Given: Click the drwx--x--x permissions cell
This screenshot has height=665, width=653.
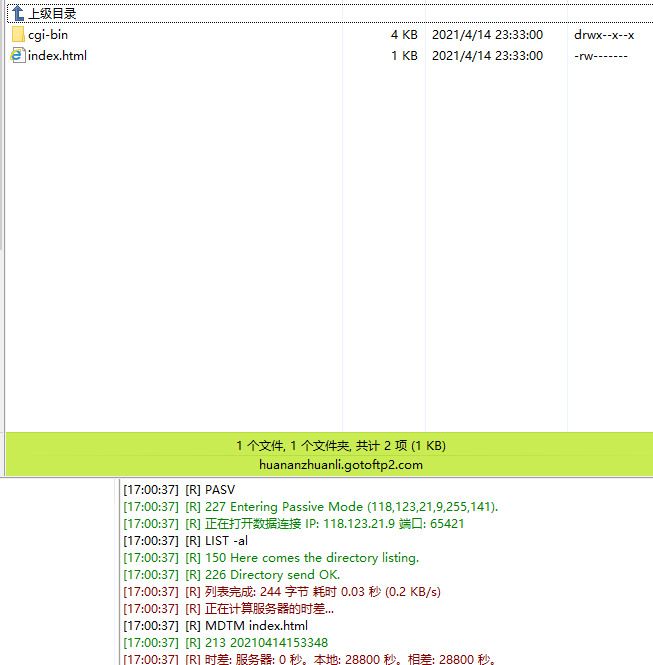Looking at the screenshot, I should [x=604, y=35].
